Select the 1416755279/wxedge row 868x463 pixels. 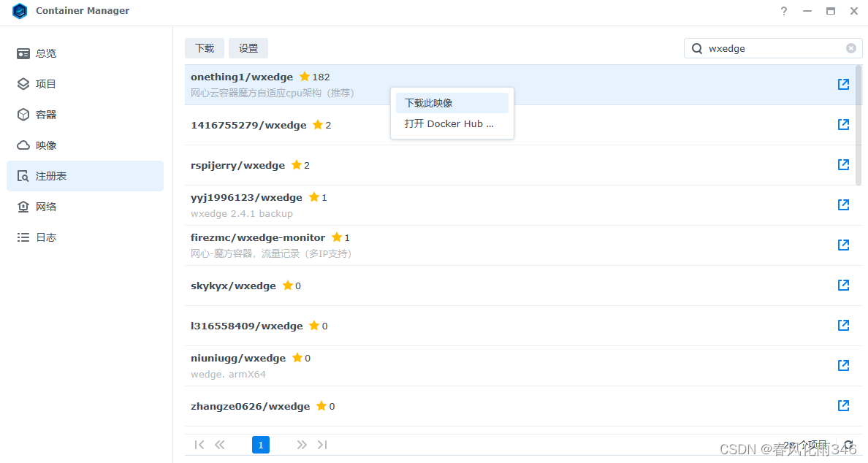click(x=520, y=125)
